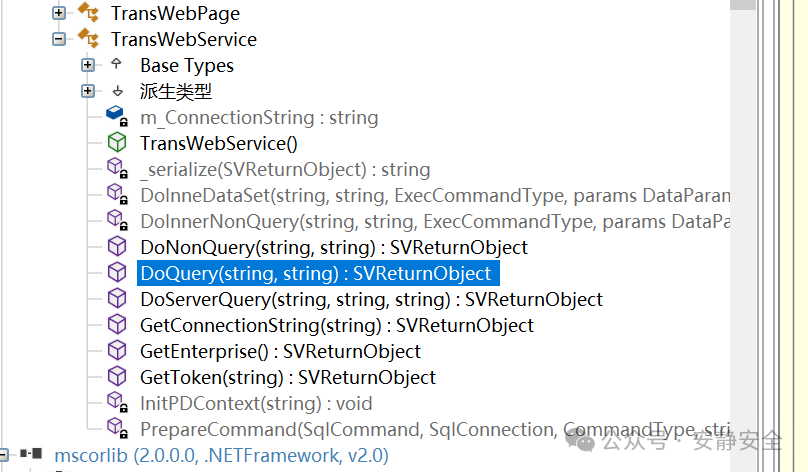808x472 pixels.
Task: Expand the Base Types node
Action: click(x=88, y=65)
